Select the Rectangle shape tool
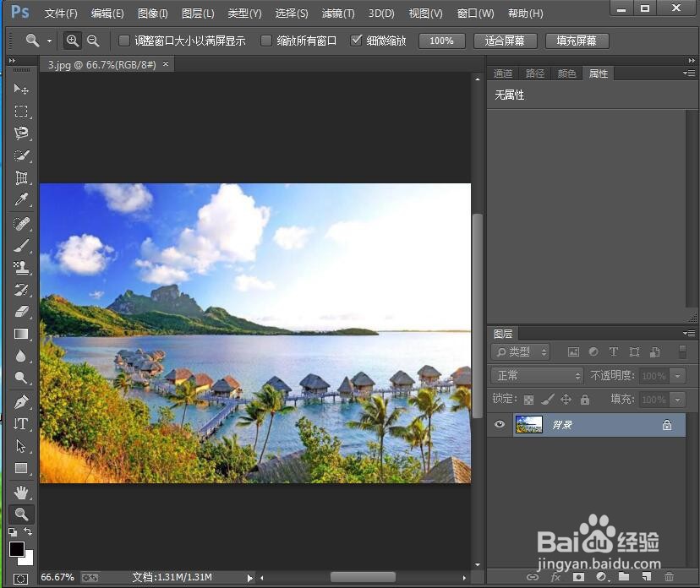The image size is (700, 588). 21,468
